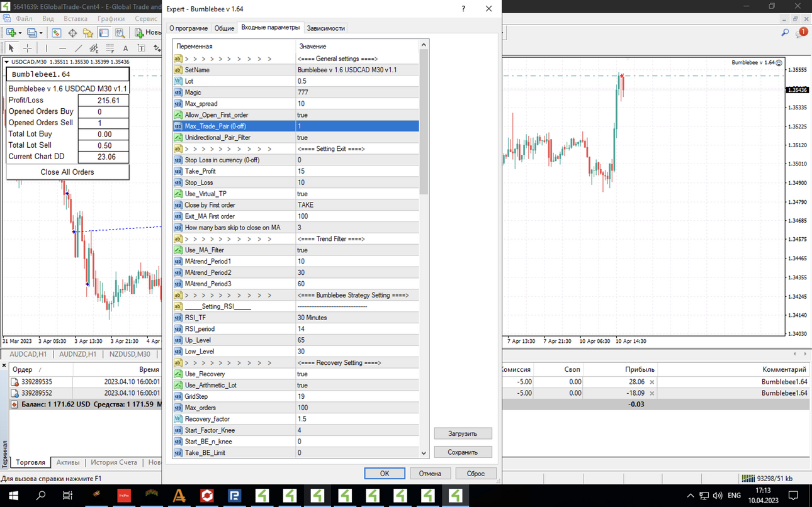812x507 pixels.
Task: Open the notifications icon with red badge
Action: (x=802, y=32)
